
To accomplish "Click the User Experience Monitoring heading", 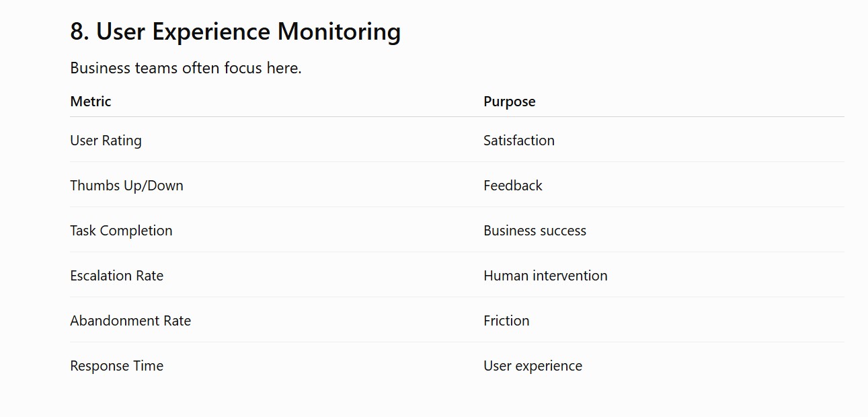I will [x=235, y=32].
